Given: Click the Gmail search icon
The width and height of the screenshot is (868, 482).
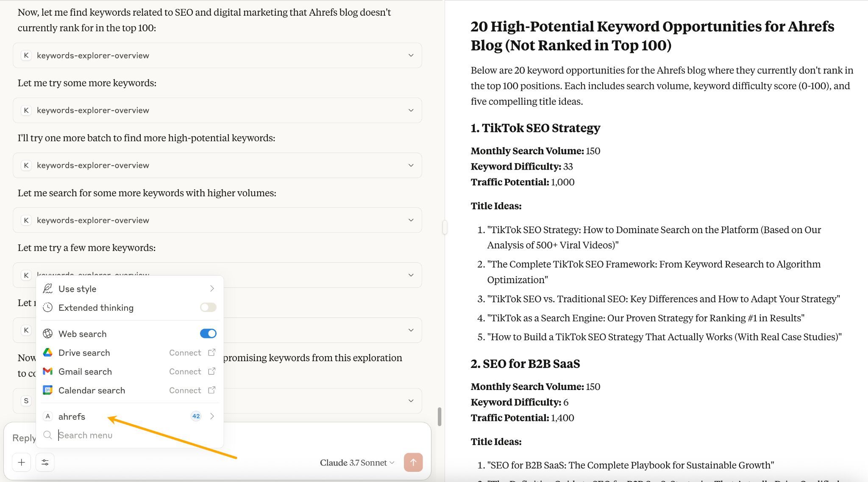Looking at the screenshot, I should pyautogui.click(x=48, y=371).
